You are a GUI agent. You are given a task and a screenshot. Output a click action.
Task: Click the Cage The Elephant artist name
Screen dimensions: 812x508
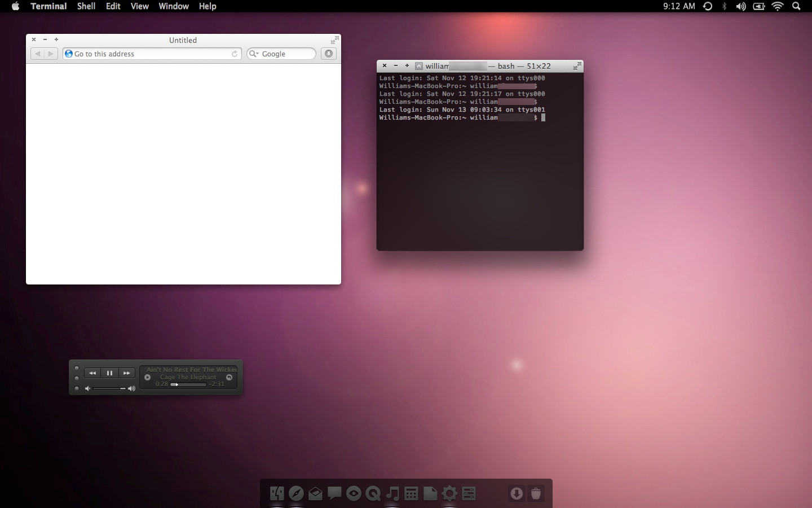tap(188, 377)
